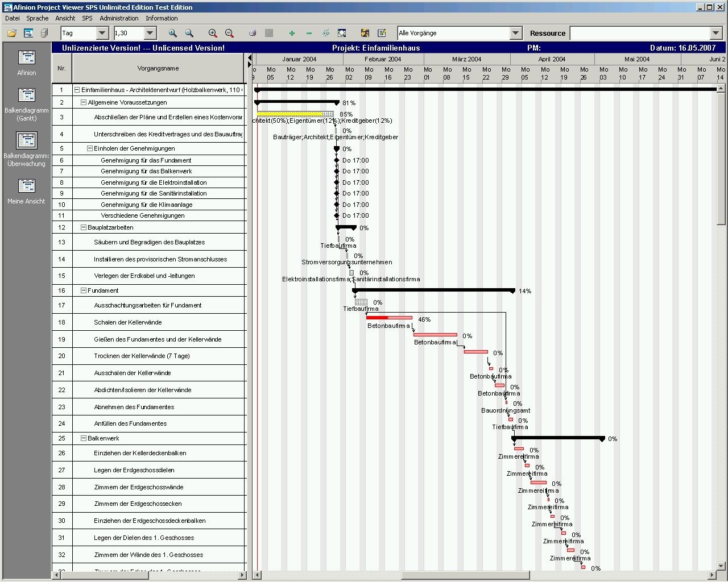Select row Trocknen der Kellerwände (7 Tage)
Screen dimensions: 728x582
click(149, 356)
